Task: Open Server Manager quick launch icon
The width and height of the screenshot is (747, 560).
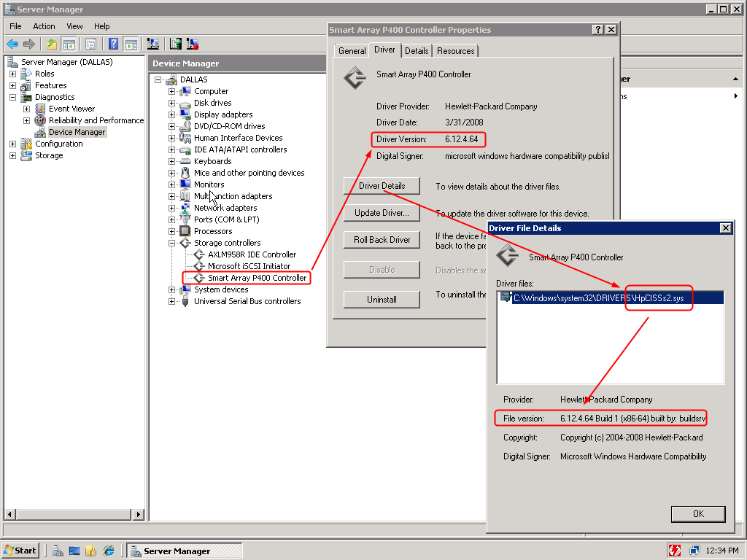Action: point(58,551)
